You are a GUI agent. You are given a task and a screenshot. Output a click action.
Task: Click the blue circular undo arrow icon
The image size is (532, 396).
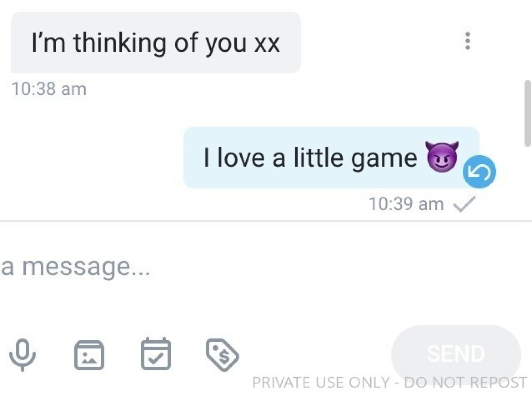point(479,172)
